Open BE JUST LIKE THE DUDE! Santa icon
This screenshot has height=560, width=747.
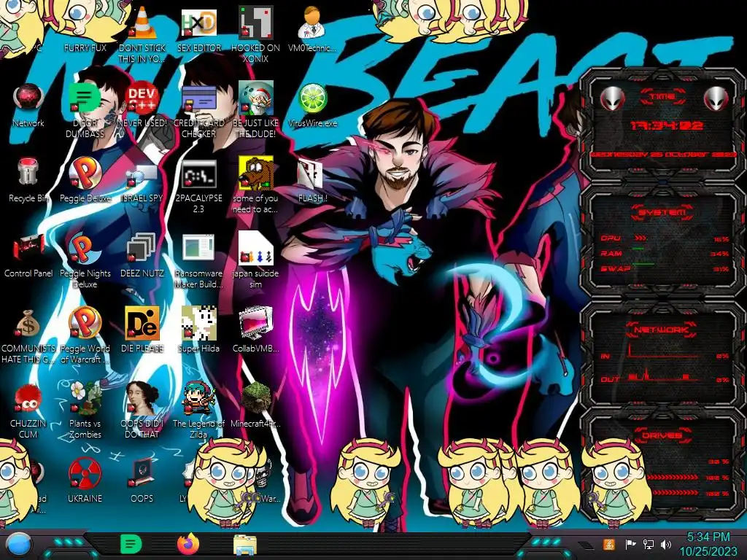click(x=255, y=98)
